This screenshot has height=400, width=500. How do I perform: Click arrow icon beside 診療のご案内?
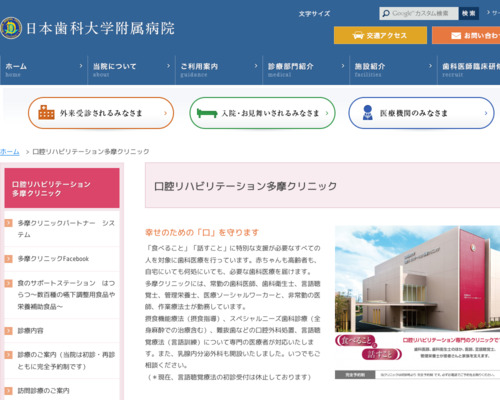coord(8,355)
